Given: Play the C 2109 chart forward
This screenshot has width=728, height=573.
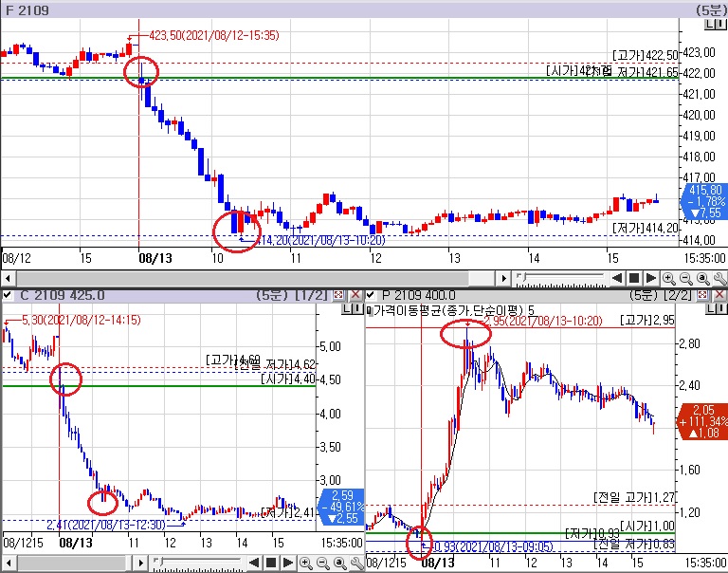Looking at the screenshot, I should click(288, 564).
